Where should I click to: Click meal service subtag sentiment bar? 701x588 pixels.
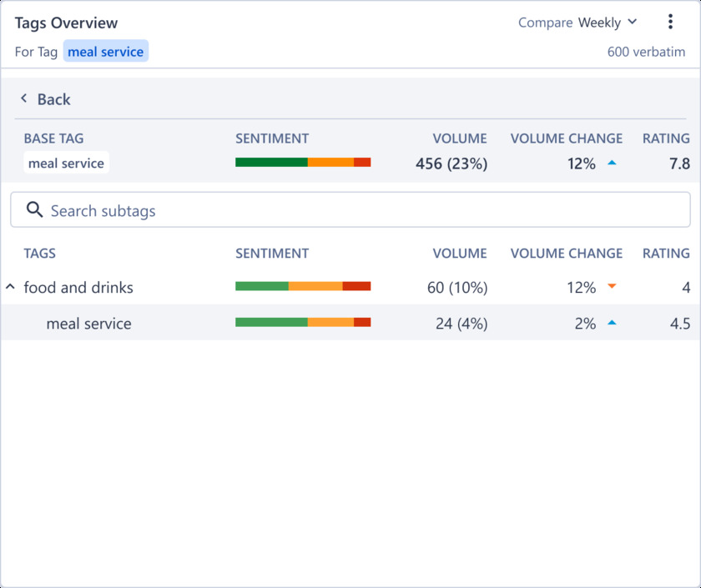303,322
